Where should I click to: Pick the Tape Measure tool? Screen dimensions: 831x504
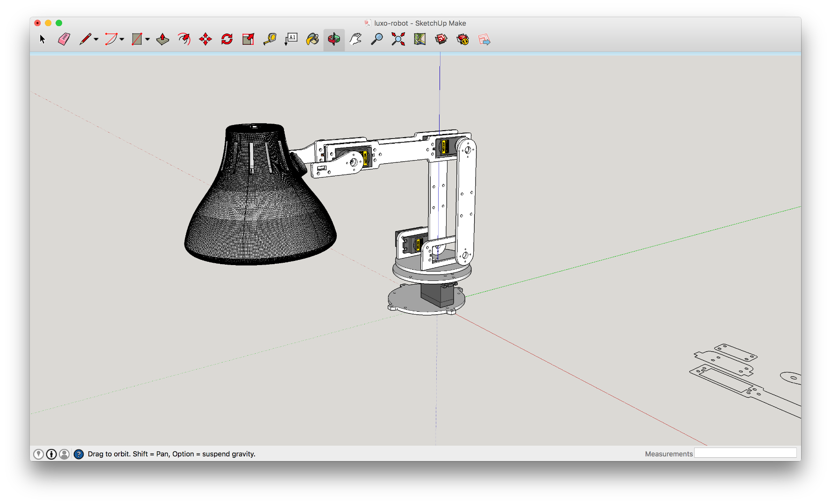tap(270, 40)
